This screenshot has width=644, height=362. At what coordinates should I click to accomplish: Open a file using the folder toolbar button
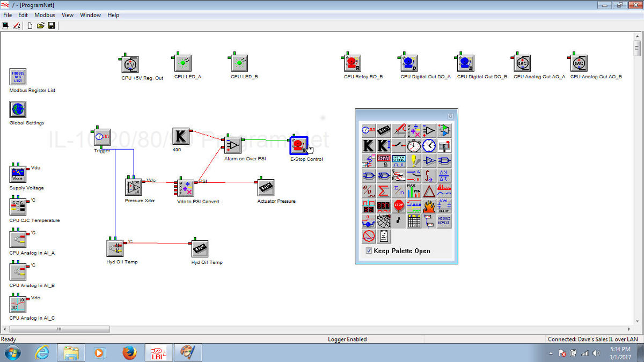coord(40,25)
